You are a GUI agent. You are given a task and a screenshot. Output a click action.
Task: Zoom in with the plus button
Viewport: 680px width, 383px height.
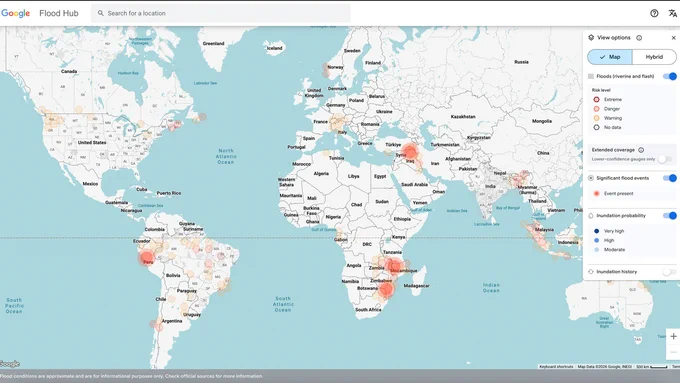673,336
